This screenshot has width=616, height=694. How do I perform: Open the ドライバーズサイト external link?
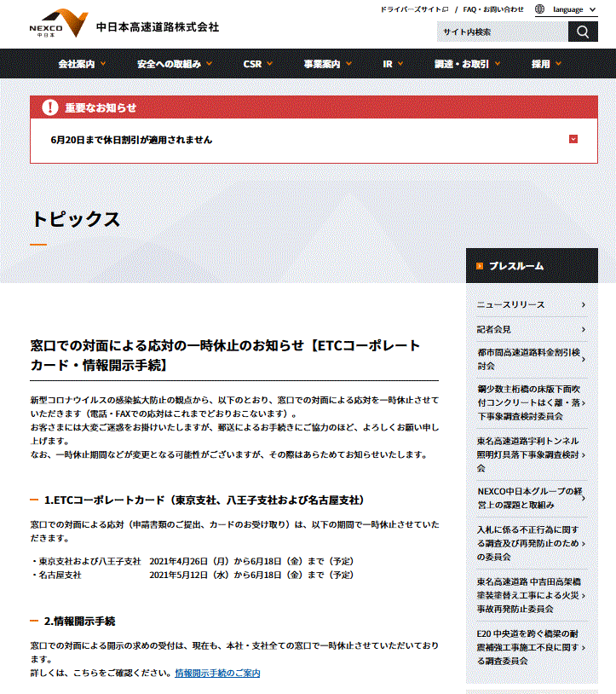(x=414, y=9)
